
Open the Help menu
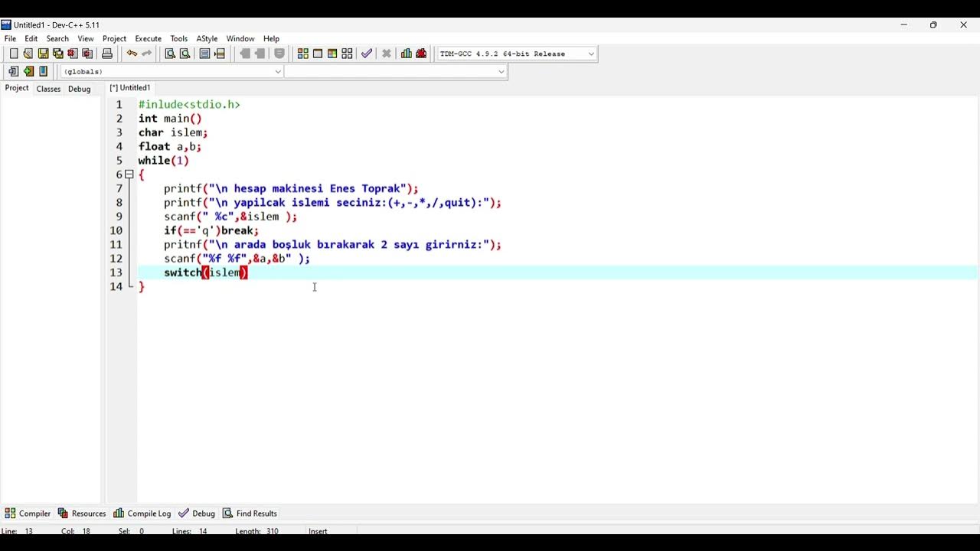[x=272, y=38]
